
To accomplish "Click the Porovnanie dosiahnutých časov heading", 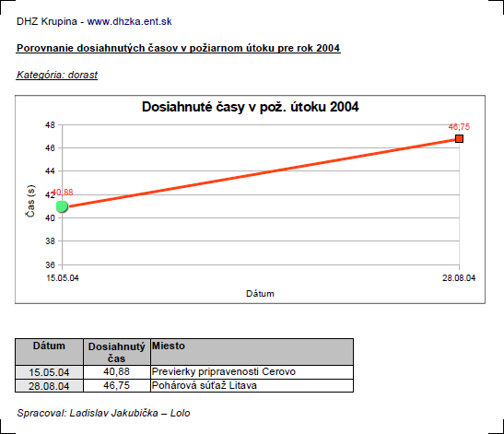I will (179, 48).
